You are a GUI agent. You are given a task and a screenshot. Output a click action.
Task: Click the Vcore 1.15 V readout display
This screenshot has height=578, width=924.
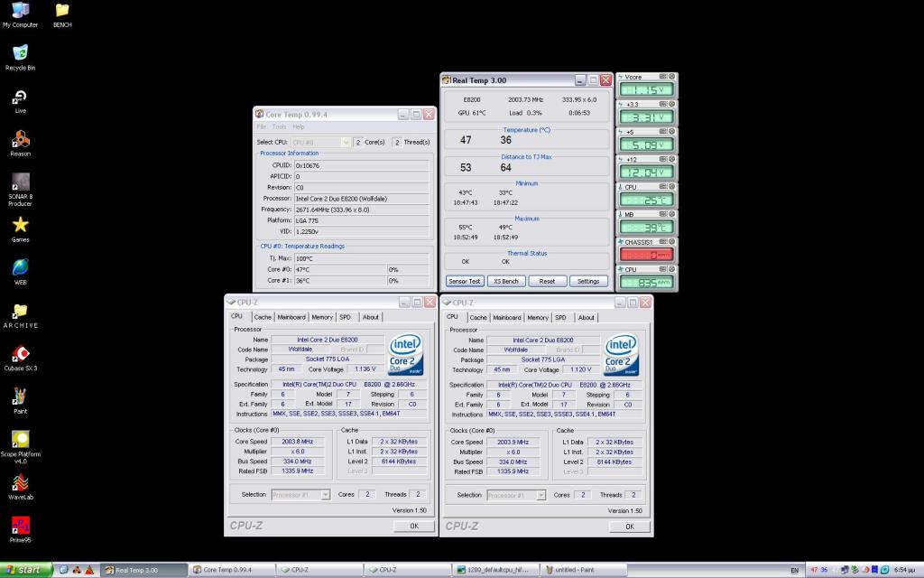pyautogui.click(x=646, y=89)
